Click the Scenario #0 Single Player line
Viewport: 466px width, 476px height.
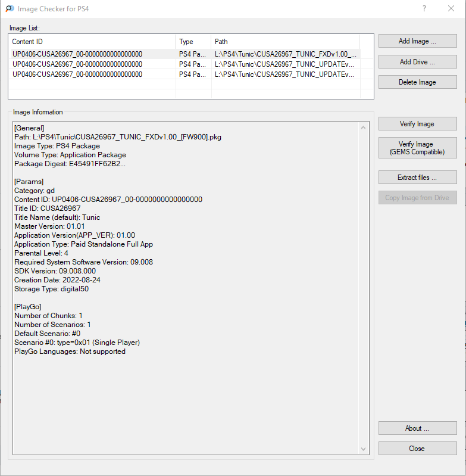[x=77, y=343]
